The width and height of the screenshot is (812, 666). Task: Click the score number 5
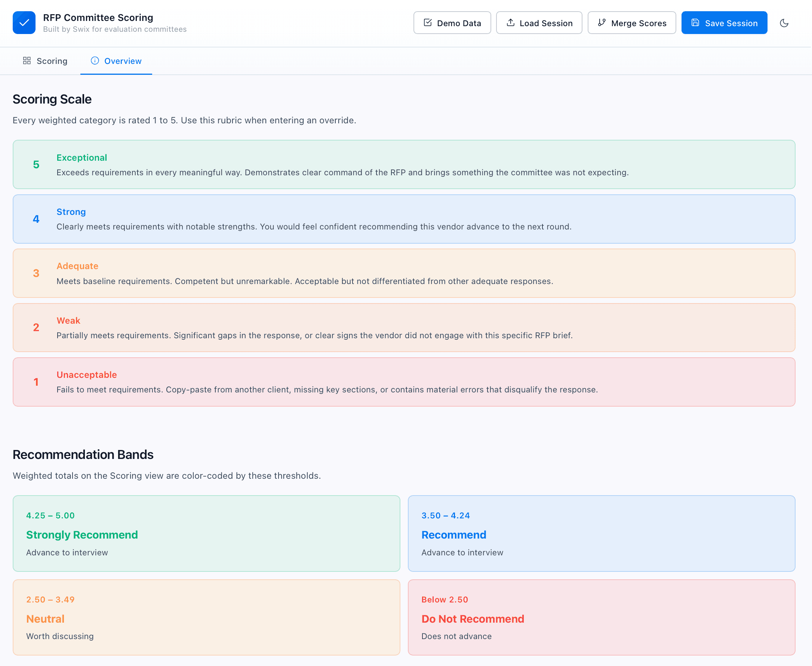pyautogui.click(x=36, y=164)
